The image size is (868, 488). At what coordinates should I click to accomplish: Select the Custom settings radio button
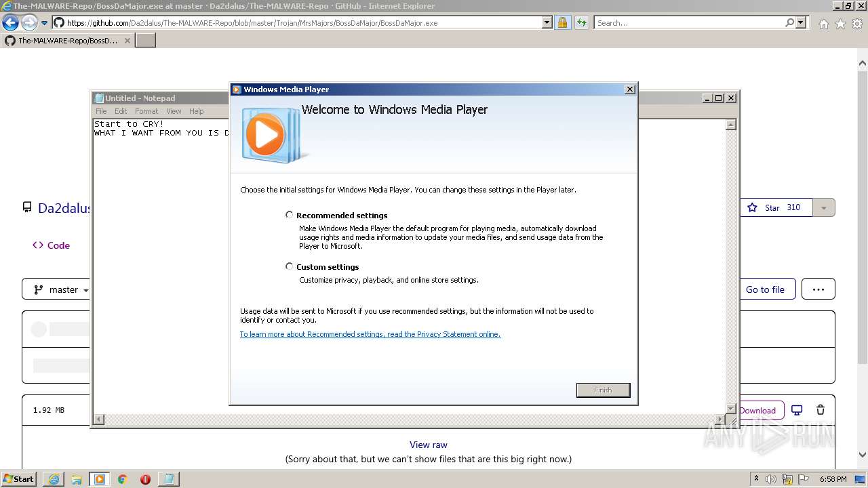coord(290,266)
